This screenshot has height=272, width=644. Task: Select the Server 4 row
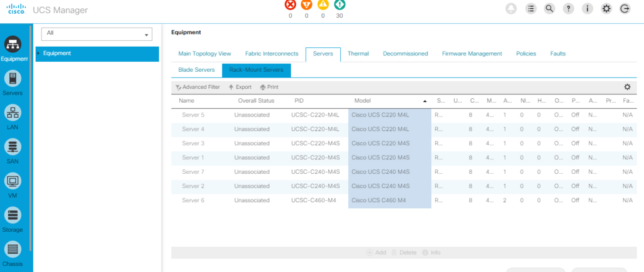404,129
